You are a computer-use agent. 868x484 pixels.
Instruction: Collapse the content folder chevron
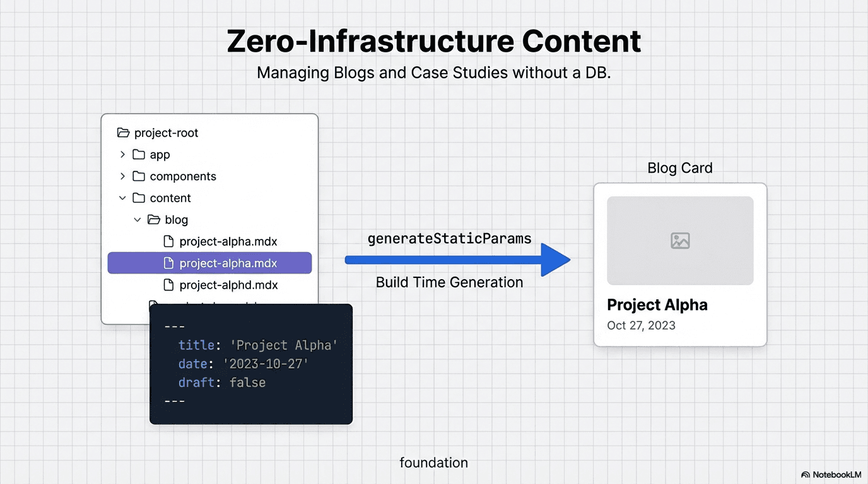tap(122, 197)
